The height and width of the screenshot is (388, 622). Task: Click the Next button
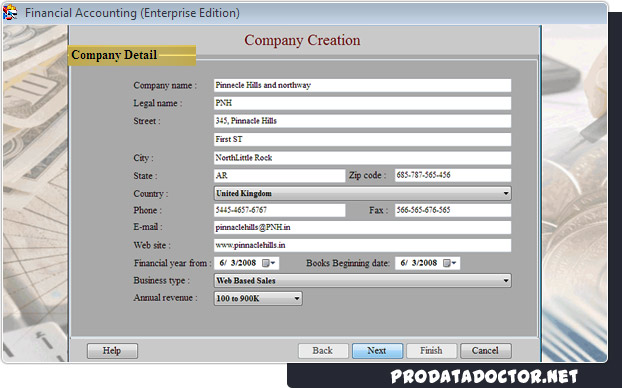(377, 351)
